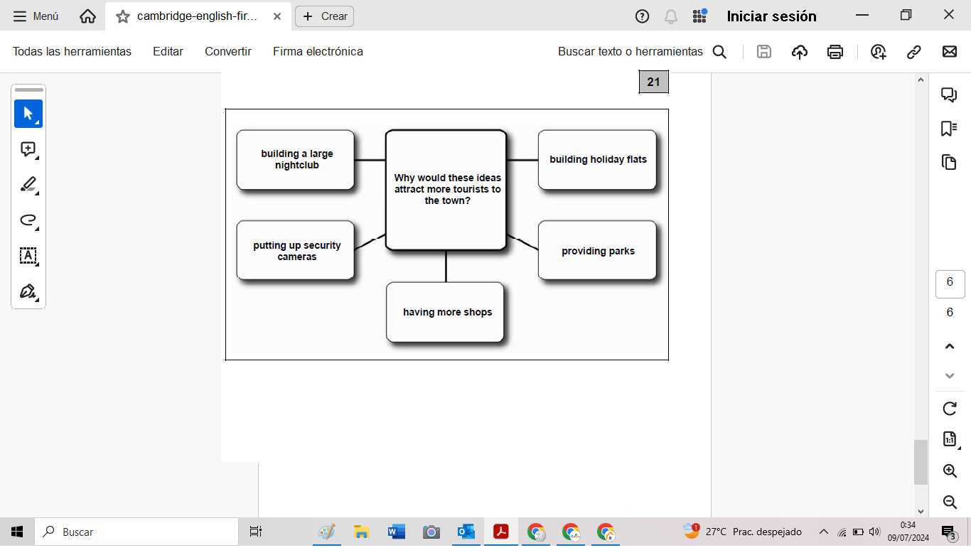Open Todas las herramientas
Image resolution: width=971 pixels, height=560 pixels.
[71, 51]
